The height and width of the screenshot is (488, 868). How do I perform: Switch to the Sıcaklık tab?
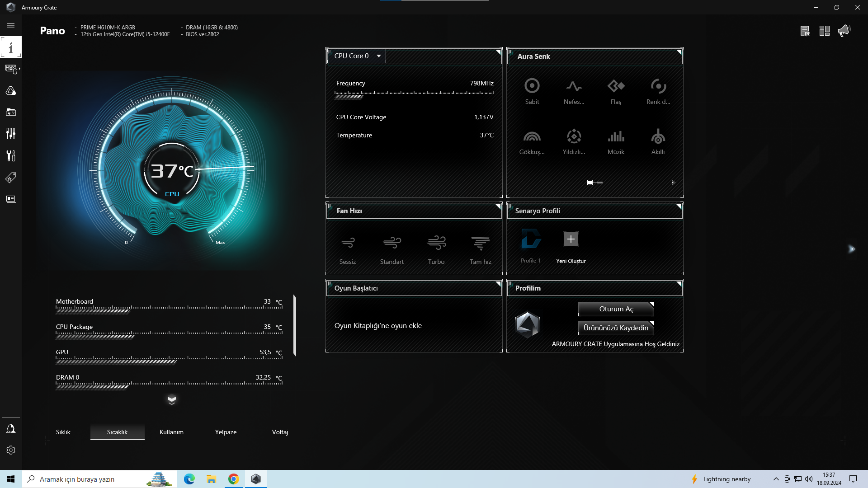point(118,432)
